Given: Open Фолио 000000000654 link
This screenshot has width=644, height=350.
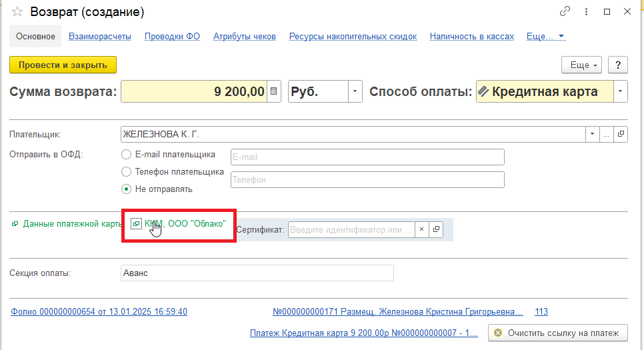Looking at the screenshot, I should (99, 311).
